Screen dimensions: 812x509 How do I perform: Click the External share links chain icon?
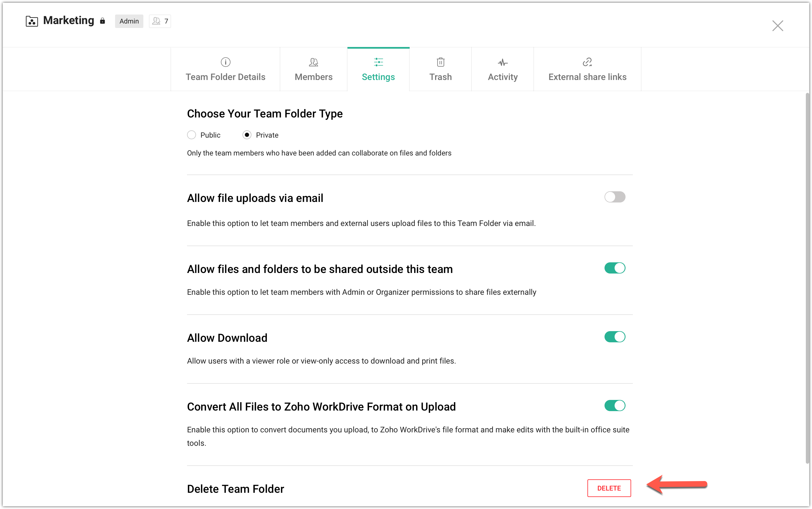pyautogui.click(x=587, y=62)
